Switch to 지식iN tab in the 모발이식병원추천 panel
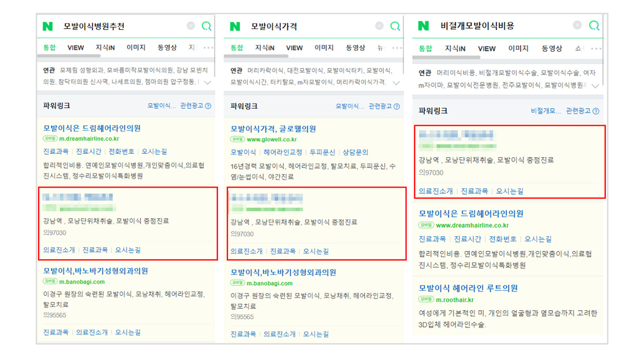This screenshot has width=644, height=352. tap(105, 48)
